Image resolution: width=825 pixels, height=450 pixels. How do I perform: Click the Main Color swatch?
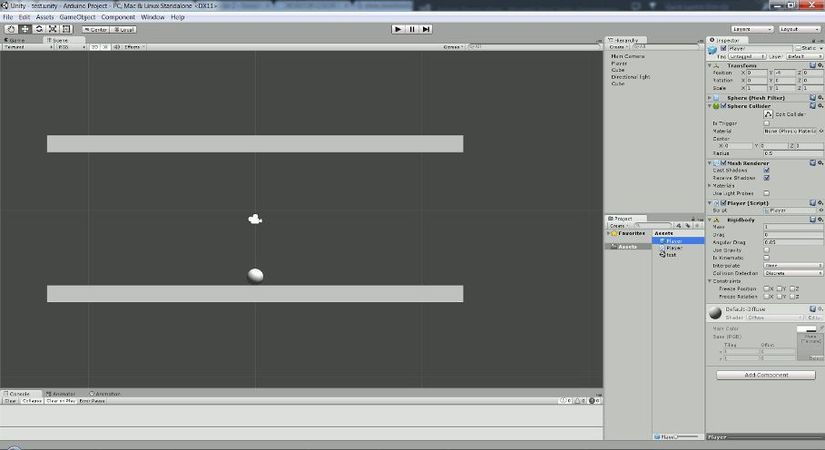point(807,329)
